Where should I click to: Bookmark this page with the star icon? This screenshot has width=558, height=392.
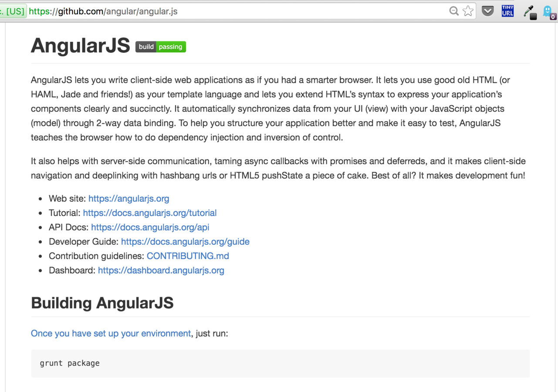(468, 11)
